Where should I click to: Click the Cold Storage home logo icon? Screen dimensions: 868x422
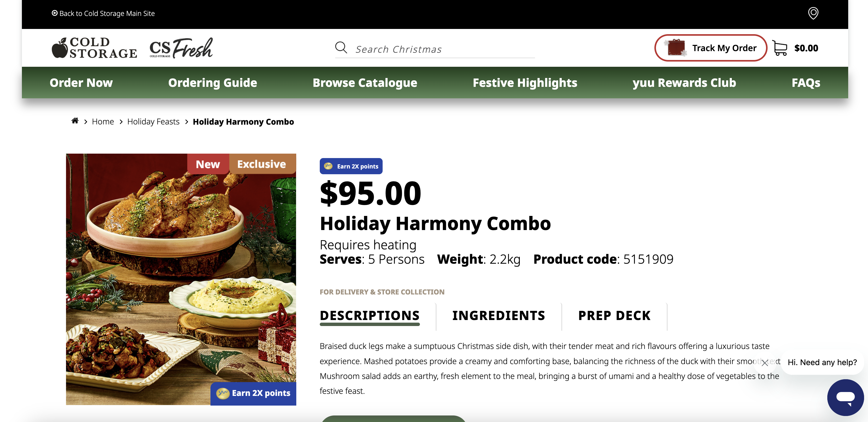94,48
